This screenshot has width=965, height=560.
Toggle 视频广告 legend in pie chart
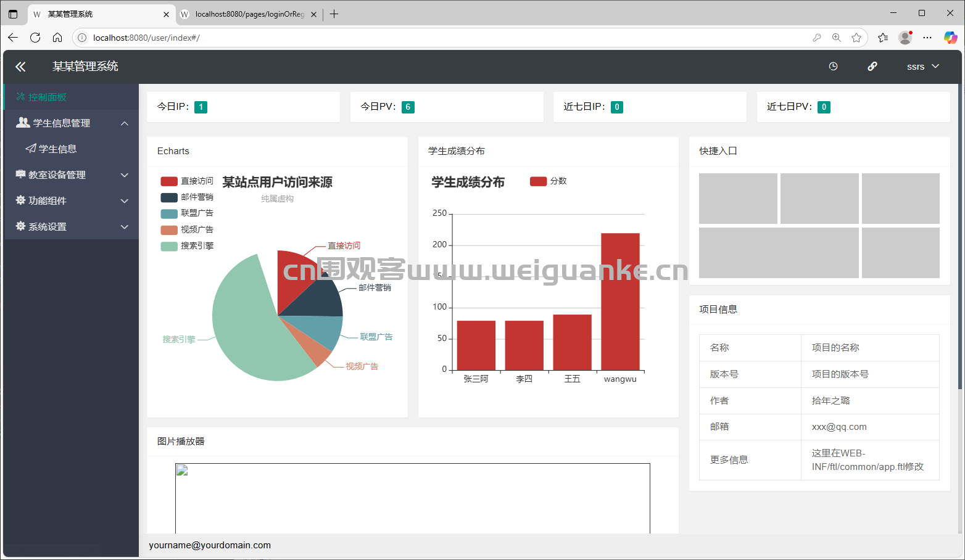[x=187, y=229]
